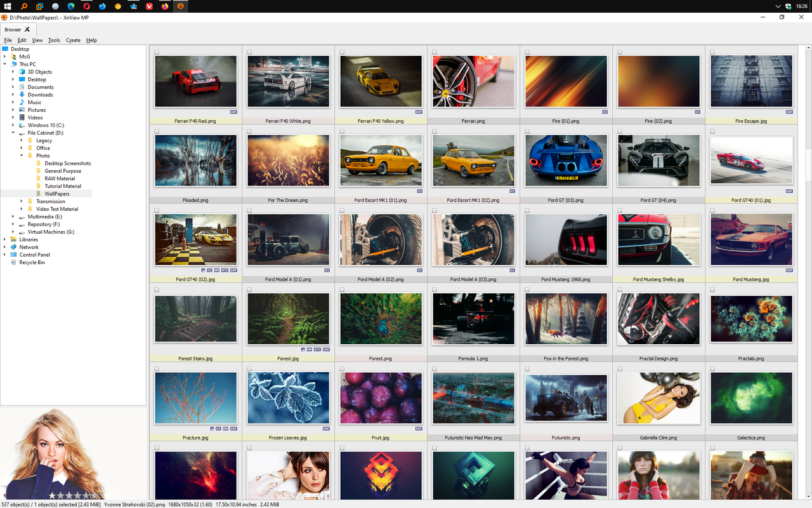812x508 pixels.
Task: Click the blue Downloads arrow icon
Action: tap(22, 95)
